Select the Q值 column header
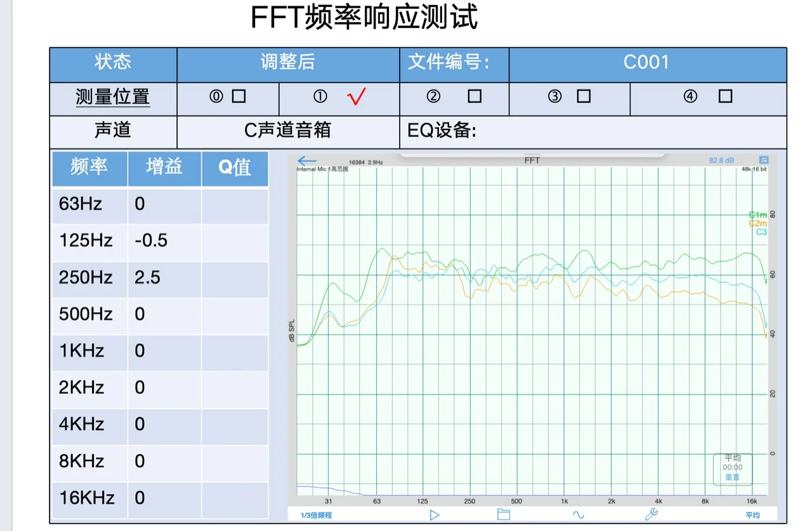This screenshot has height=531, width=812. point(235,167)
